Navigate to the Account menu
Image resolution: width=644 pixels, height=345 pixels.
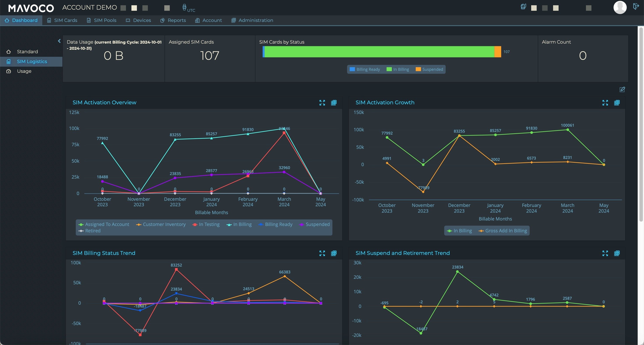208,20
